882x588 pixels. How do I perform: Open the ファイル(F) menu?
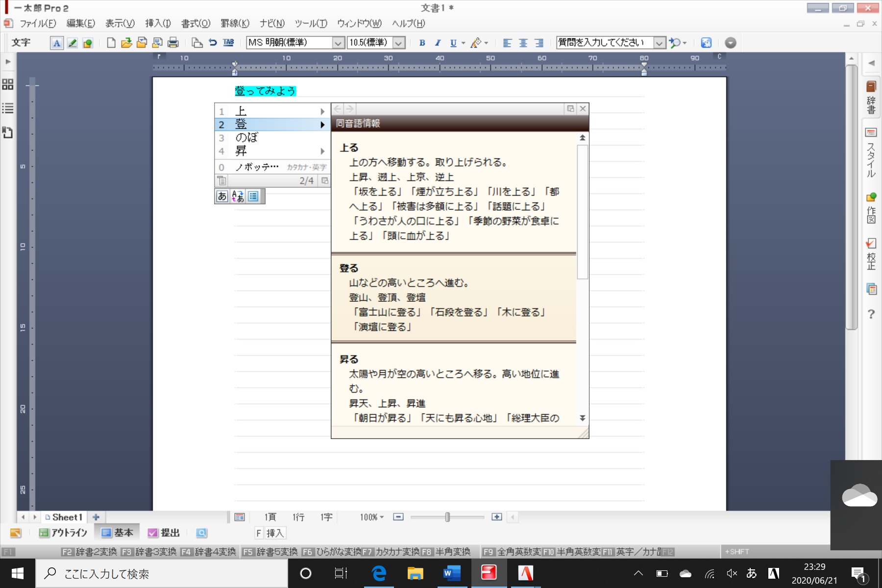point(38,23)
